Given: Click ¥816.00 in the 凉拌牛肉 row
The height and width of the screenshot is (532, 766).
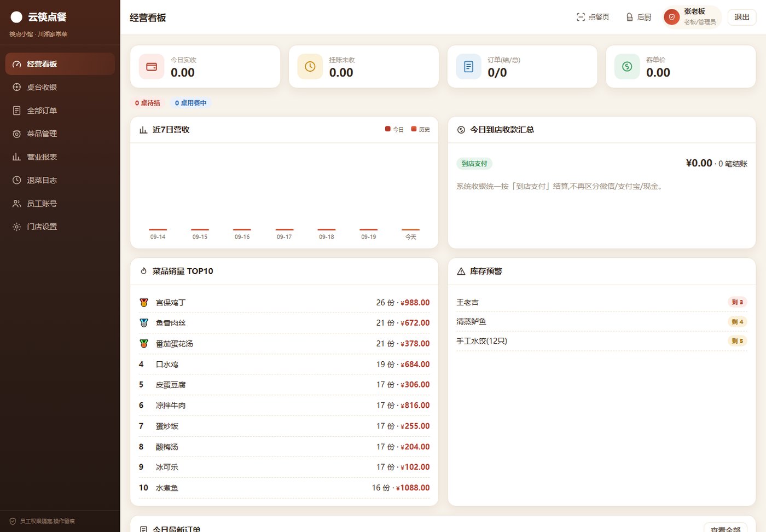Looking at the screenshot, I should coord(415,406).
